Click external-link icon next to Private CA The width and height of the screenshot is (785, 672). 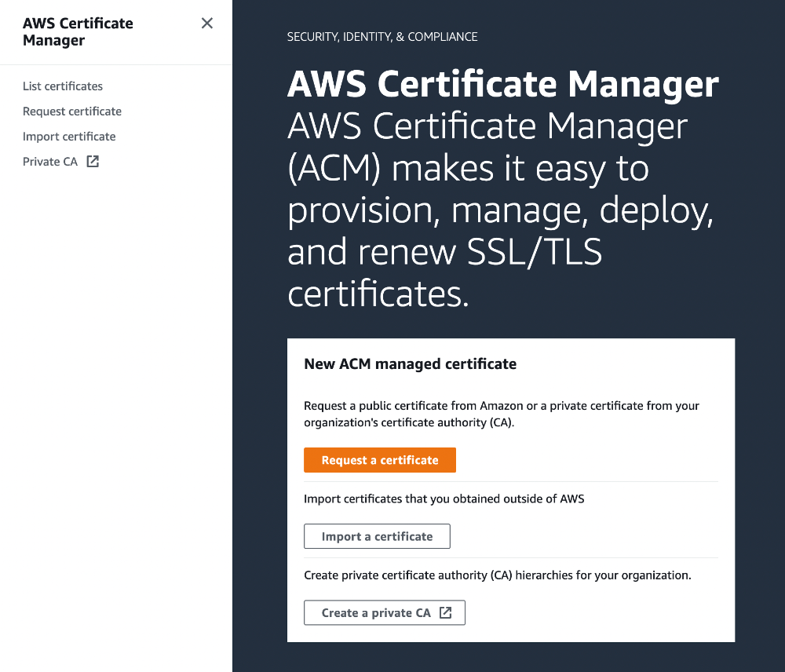coord(93,161)
